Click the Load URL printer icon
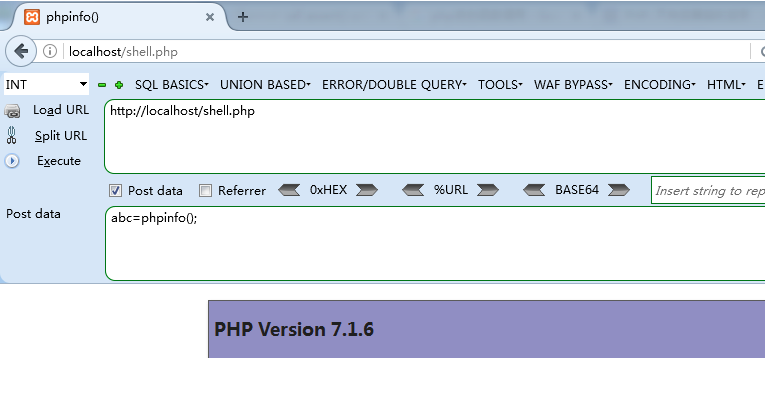The width and height of the screenshot is (770, 393). coord(12,112)
